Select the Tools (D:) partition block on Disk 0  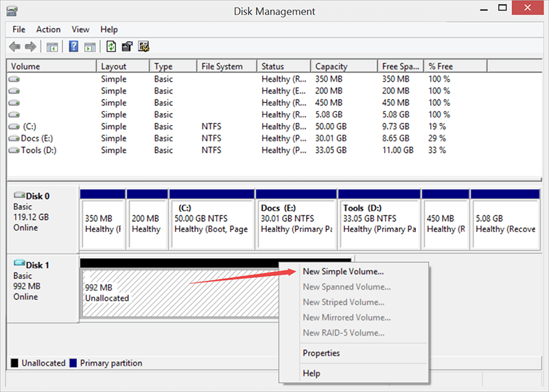click(379, 218)
